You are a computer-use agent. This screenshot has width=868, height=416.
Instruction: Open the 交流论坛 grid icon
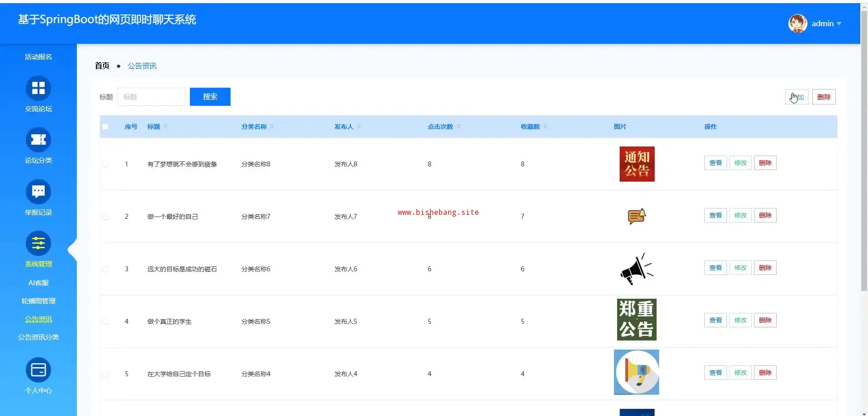tap(38, 88)
